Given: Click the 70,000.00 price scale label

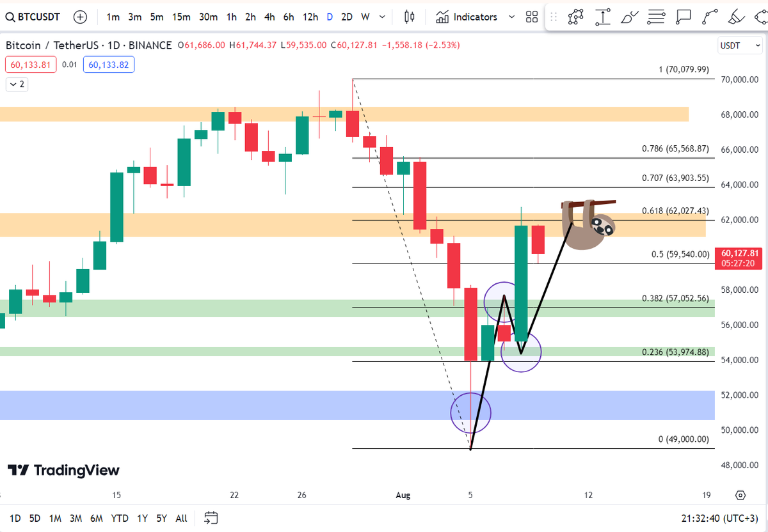Looking at the screenshot, I should [x=740, y=80].
